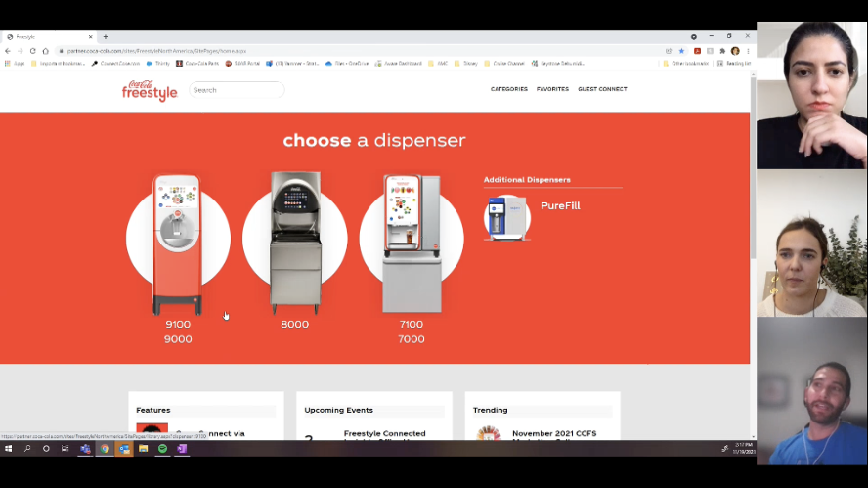Viewport: 868px width, 489px height.
Task: Open Windows taskbar search
Action: coord(27,449)
